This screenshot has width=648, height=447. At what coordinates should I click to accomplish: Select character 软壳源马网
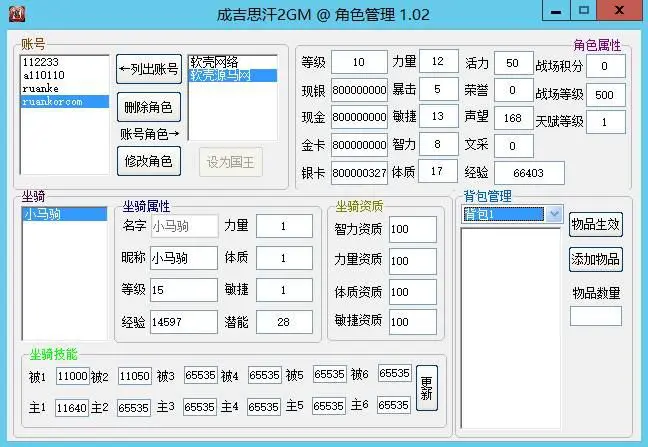pos(233,75)
